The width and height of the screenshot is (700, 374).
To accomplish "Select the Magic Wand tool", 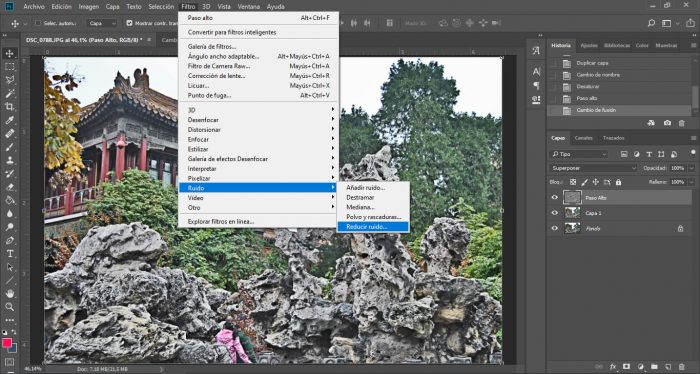I will (9, 93).
